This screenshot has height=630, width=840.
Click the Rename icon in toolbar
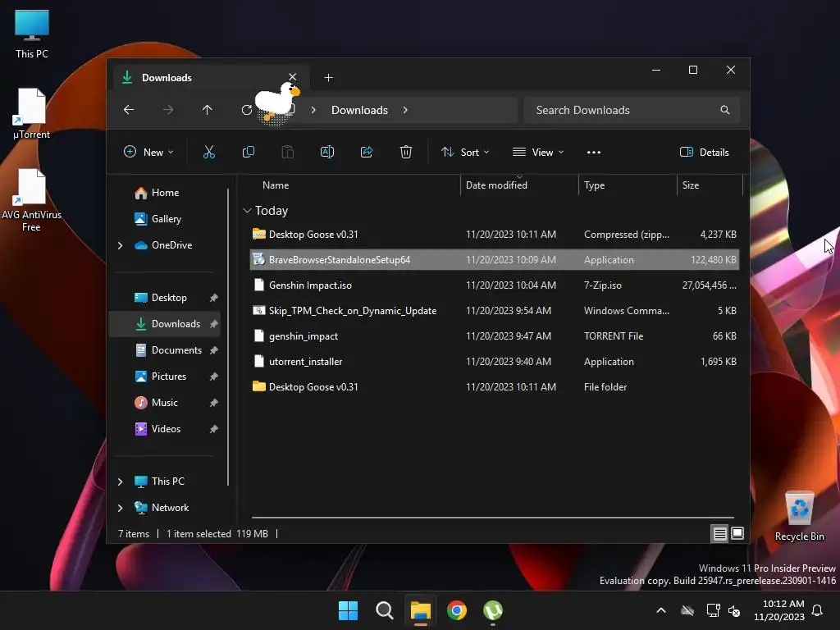point(326,152)
